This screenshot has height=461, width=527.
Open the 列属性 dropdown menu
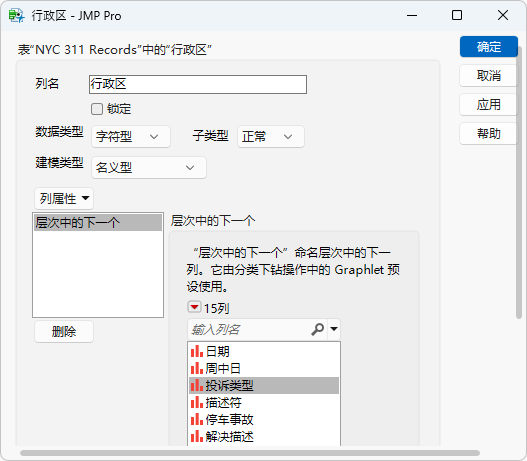point(64,198)
